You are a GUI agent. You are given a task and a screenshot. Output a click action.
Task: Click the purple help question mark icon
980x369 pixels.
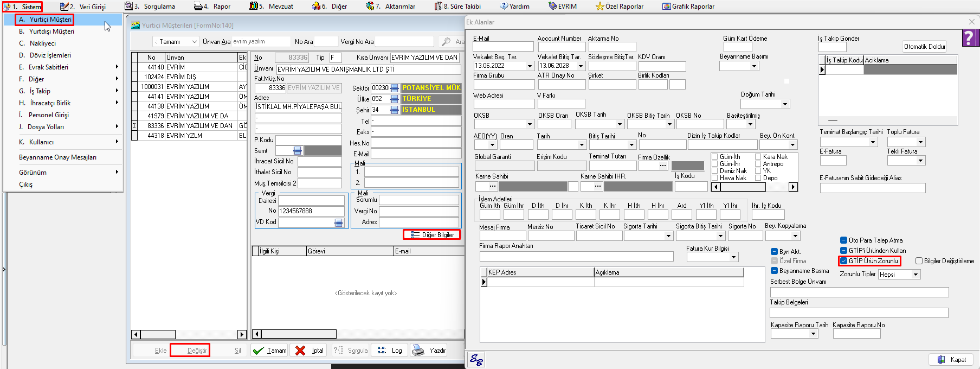tap(970, 37)
